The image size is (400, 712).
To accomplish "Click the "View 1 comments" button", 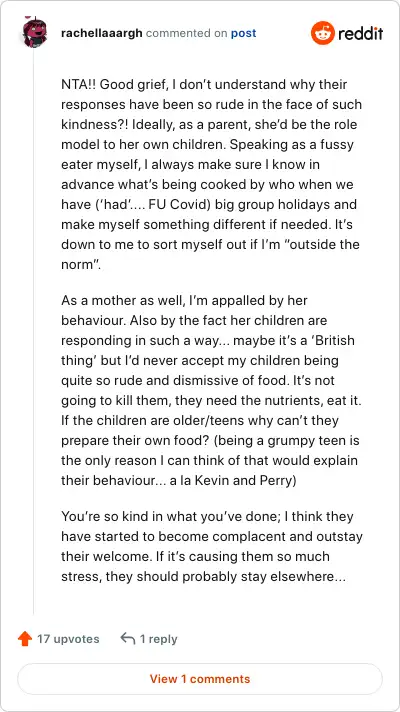I will point(200,679).
